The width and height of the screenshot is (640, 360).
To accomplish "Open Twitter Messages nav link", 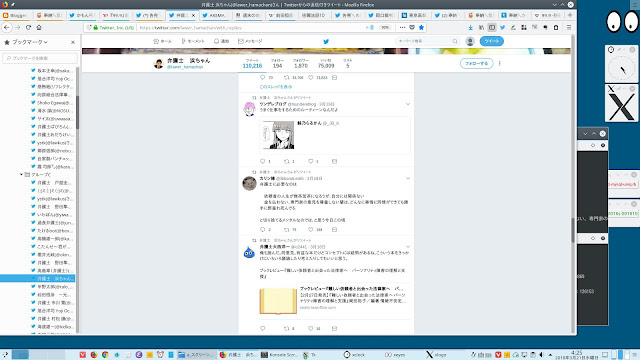I will click(x=250, y=41).
